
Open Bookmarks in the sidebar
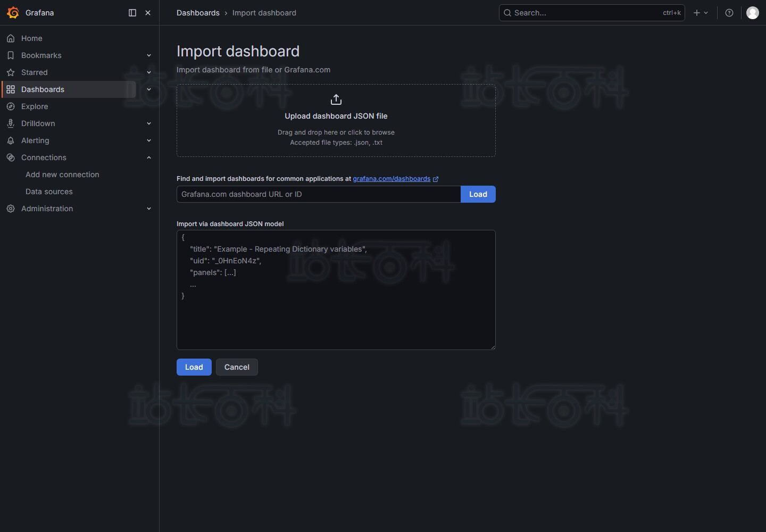click(x=41, y=55)
